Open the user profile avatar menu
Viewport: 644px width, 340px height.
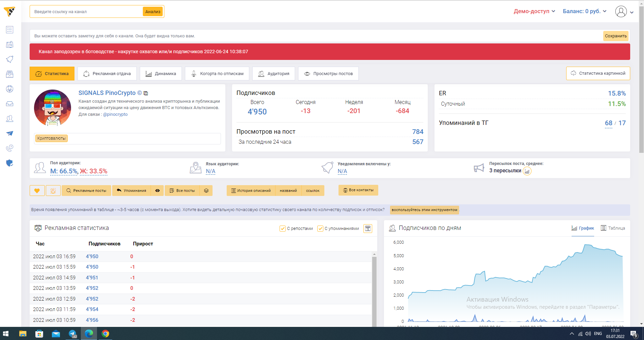621,11
